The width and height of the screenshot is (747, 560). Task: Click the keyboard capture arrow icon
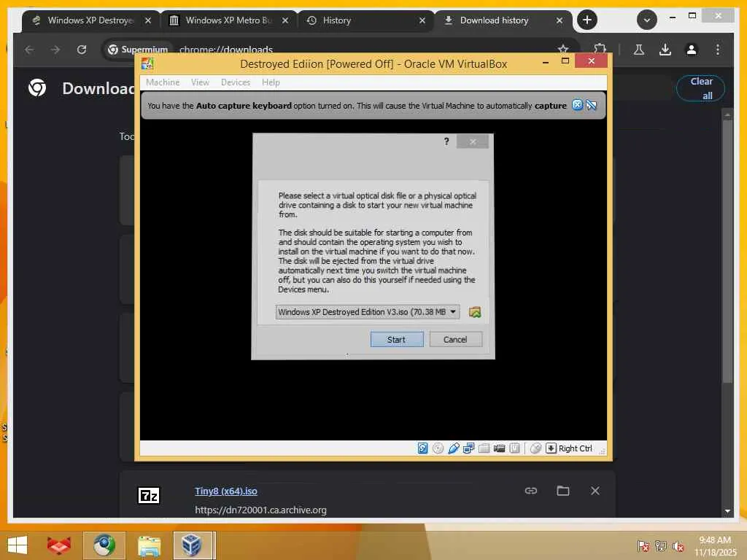(x=551, y=448)
